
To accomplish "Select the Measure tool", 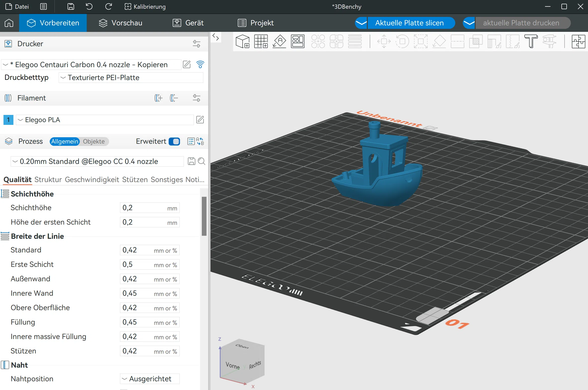I will point(549,41).
